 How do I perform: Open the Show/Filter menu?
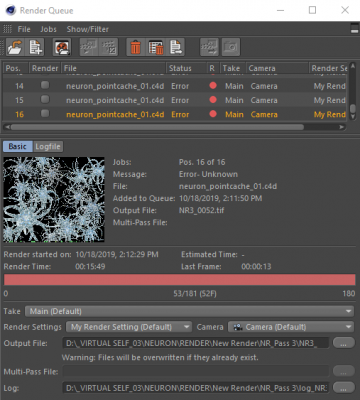coord(88,29)
